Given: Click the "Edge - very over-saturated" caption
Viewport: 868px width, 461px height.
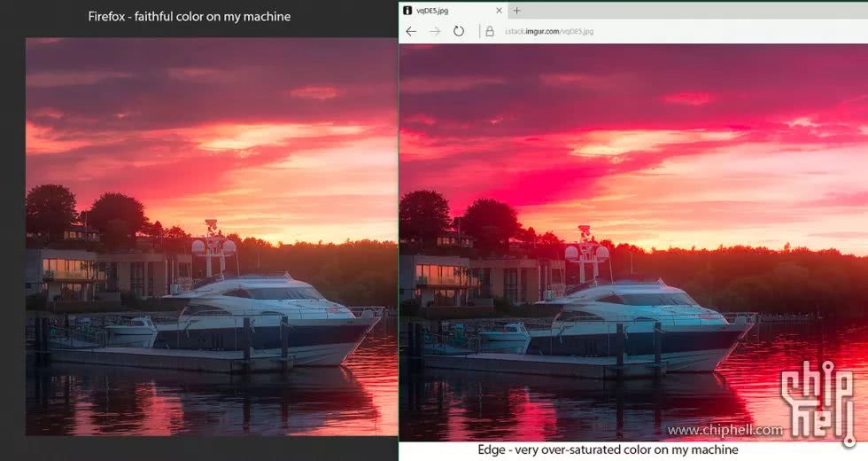Looking at the screenshot, I should 608,450.
